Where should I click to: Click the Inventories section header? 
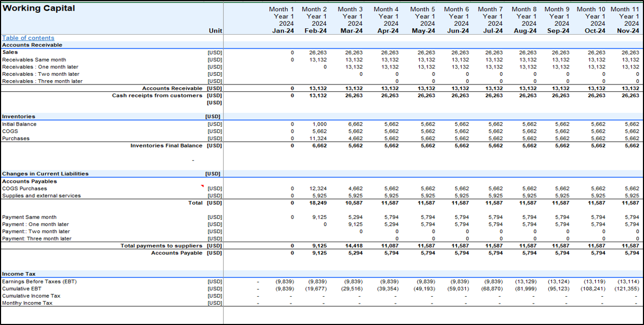click(x=19, y=117)
